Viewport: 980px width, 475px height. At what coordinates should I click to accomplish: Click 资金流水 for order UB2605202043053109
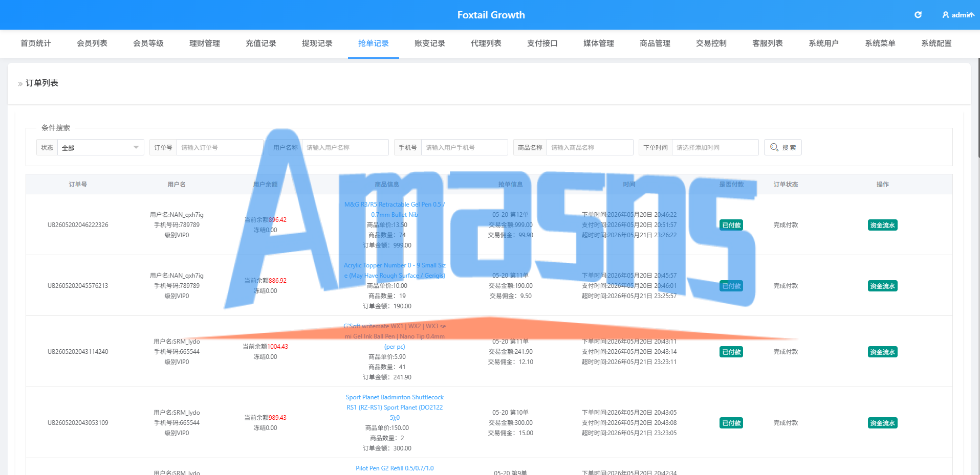click(x=882, y=423)
